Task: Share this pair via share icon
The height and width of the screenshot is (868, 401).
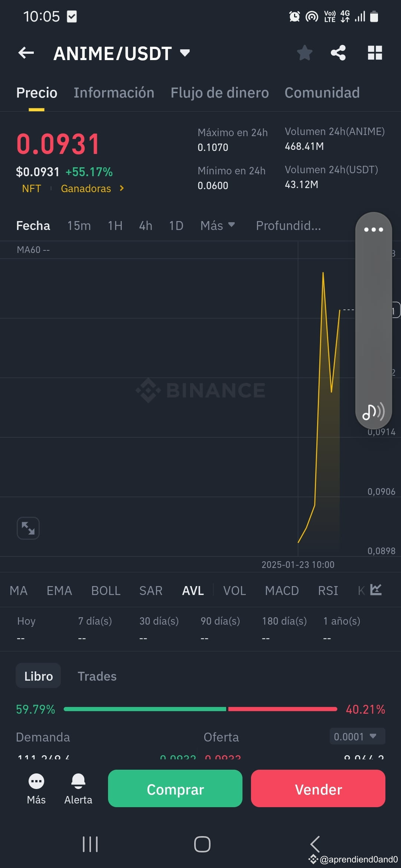Action: 338,53
